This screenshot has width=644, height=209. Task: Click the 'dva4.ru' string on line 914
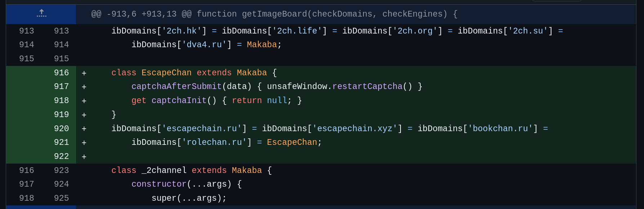pos(204,45)
